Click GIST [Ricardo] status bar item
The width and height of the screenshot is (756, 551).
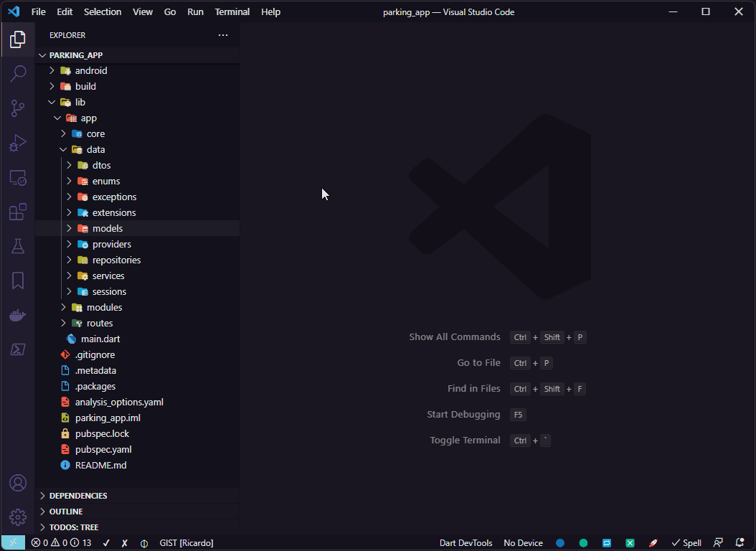pyautogui.click(x=186, y=543)
